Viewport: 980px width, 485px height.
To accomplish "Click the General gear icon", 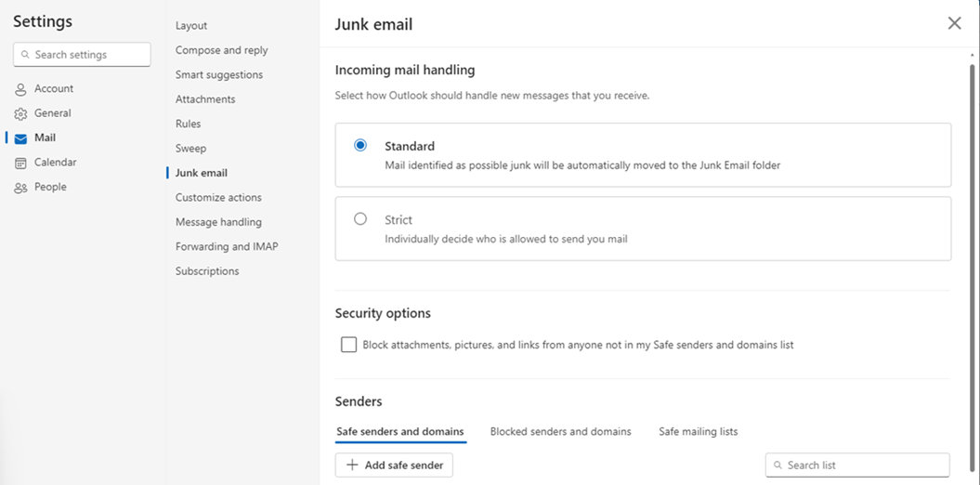I will [20, 113].
